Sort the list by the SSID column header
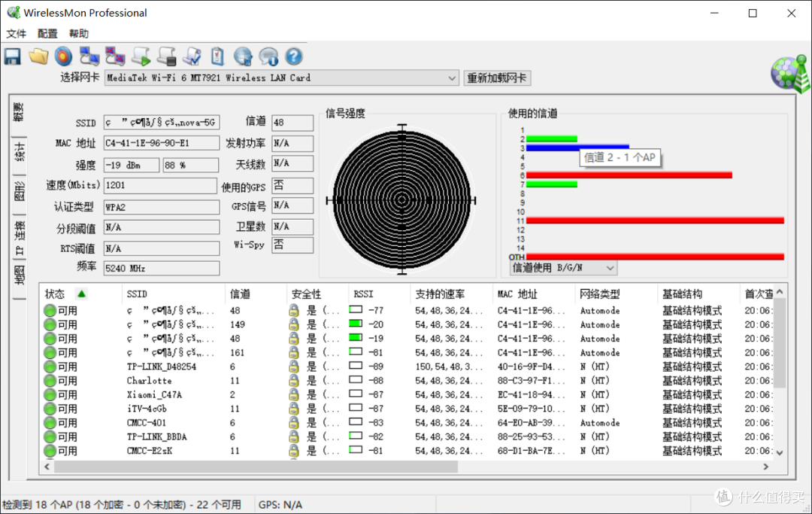Viewport: 812px width, 514px height. (x=174, y=294)
